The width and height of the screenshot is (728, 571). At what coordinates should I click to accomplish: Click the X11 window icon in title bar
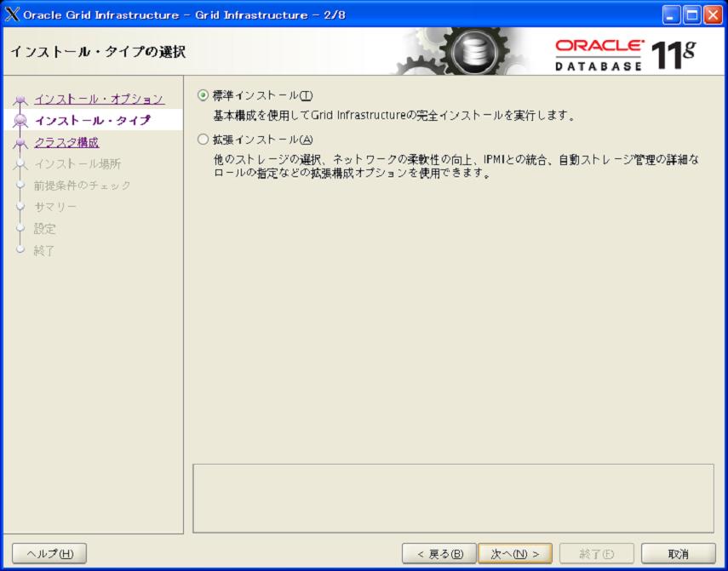click(12, 14)
